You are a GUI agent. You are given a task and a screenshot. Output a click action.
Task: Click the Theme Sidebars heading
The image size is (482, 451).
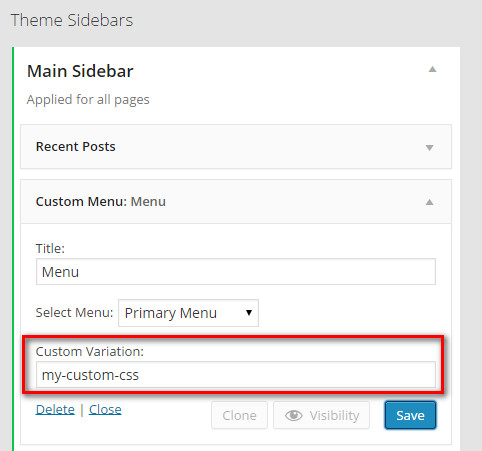click(x=72, y=20)
